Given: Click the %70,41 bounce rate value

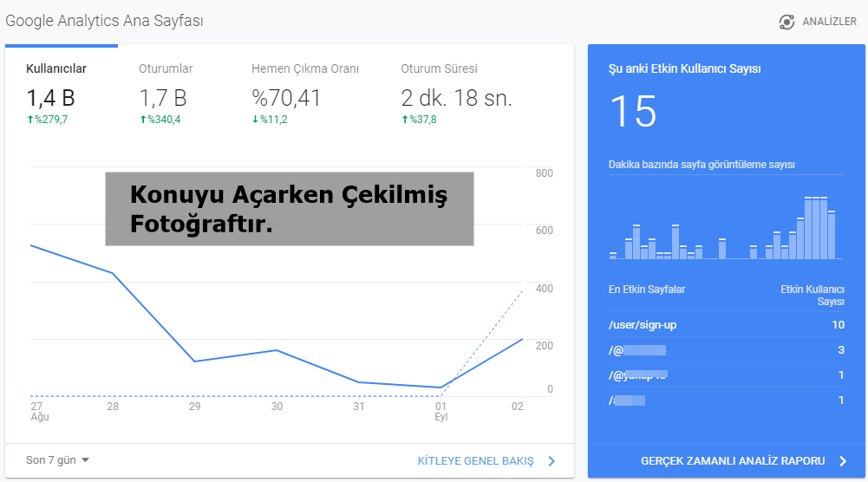Looking at the screenshot, I should click(286, 98).
